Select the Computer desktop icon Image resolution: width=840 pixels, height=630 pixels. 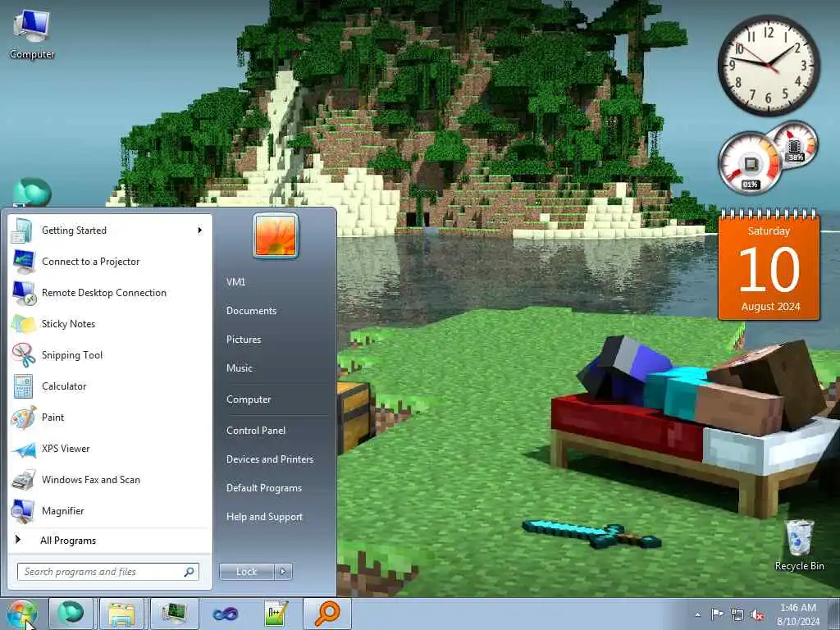coord(32,36)
